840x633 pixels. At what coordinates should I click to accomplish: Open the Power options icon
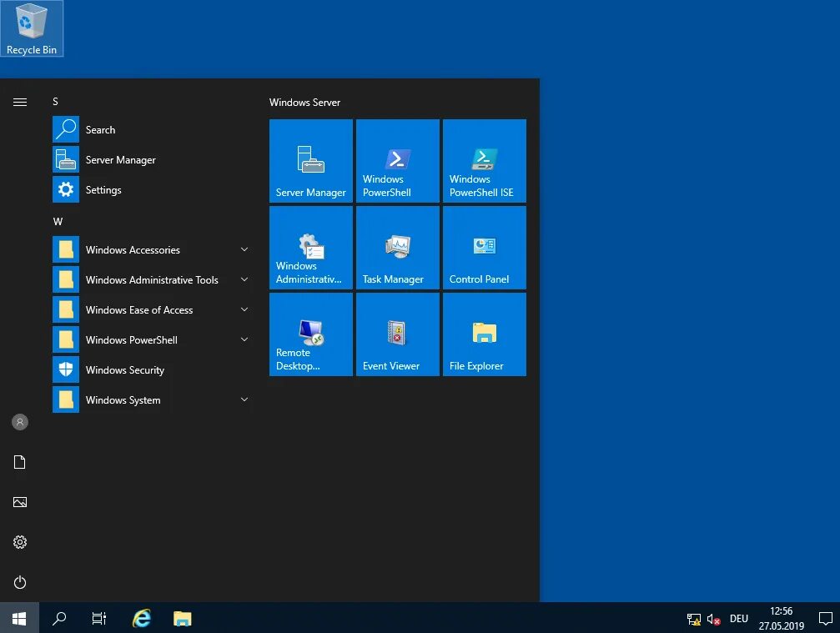pyautogui.click(x=20, y=582)
